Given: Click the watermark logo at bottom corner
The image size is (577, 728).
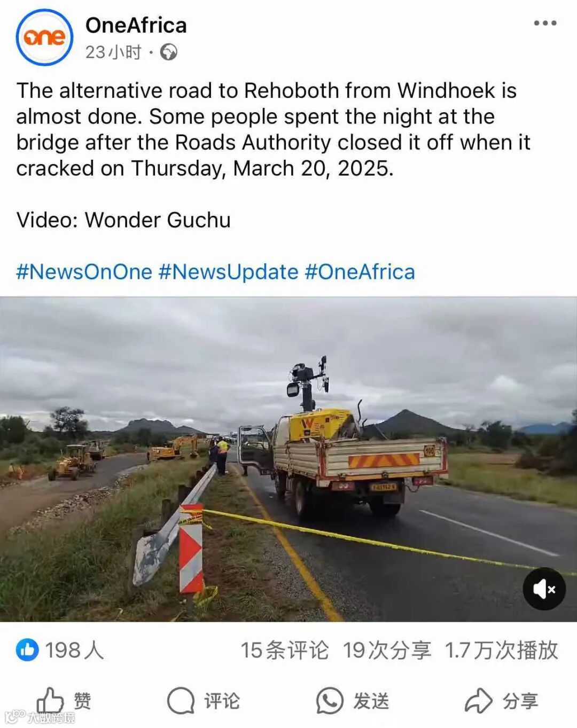Looking at the screenshot, I should [40, 717].
